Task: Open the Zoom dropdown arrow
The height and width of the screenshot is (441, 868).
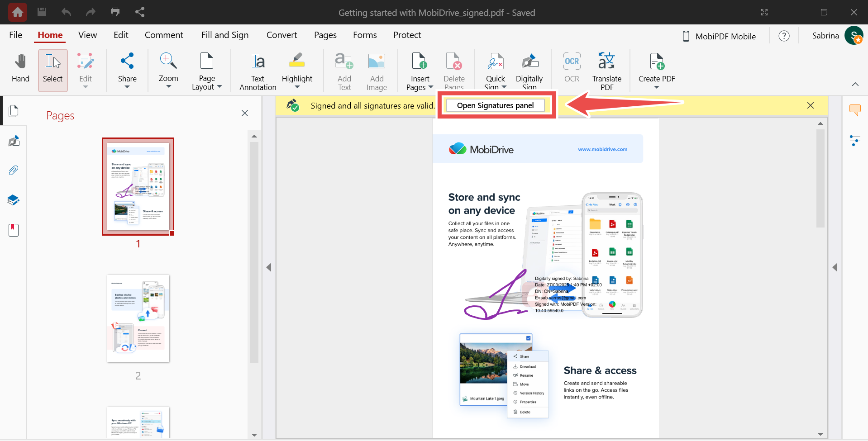Action: pos(168,87)
